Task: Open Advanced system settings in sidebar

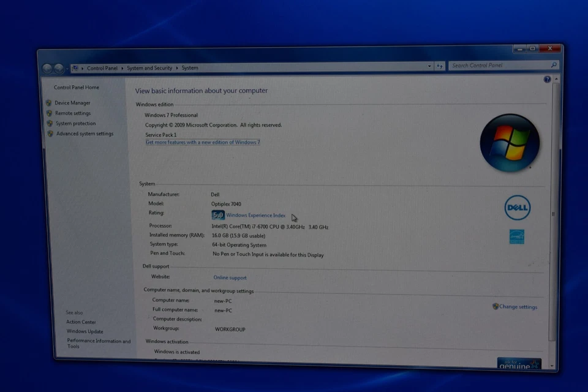Action: 85,134
